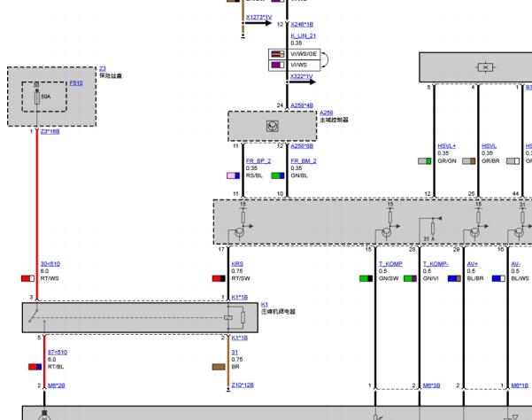The image size is (532, 420).
Task: Click the FR_BM_2 signal link
Action: pos(304,160)
